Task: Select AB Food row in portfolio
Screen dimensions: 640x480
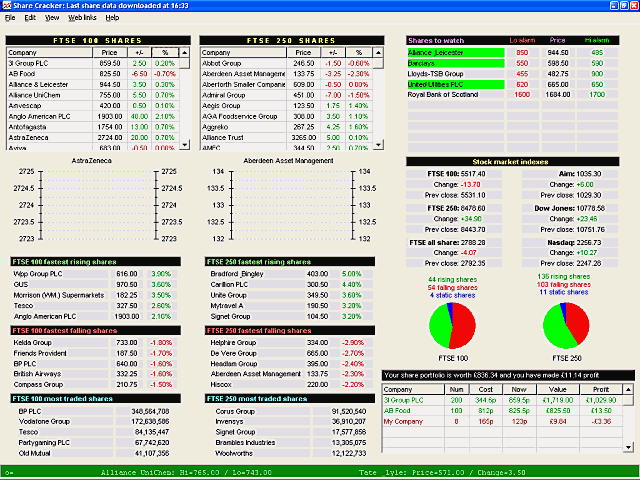Action: pyautogui.click(x=502, y=411)
